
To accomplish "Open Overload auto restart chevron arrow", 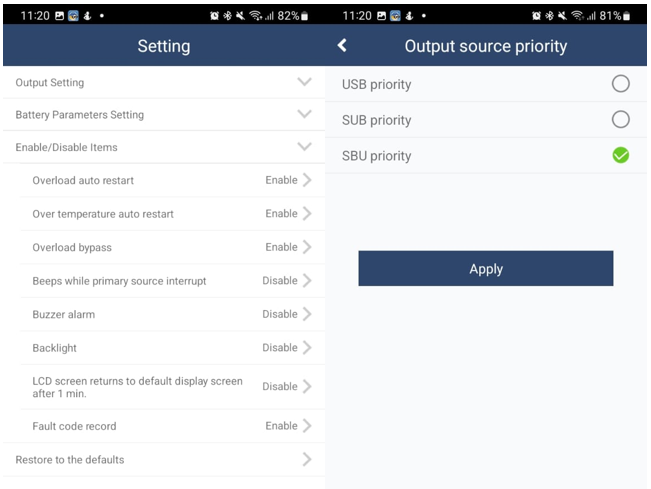I will (x=307, y=180).
